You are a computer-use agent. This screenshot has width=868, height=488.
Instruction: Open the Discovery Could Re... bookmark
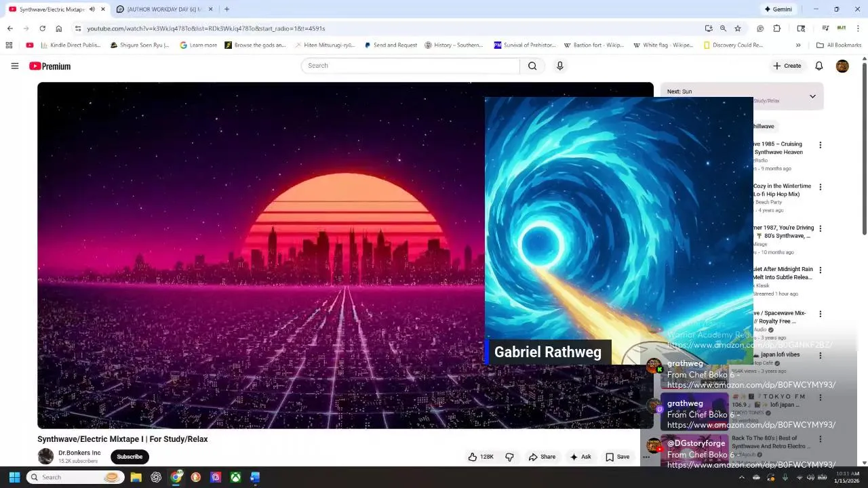click(733, 45)
